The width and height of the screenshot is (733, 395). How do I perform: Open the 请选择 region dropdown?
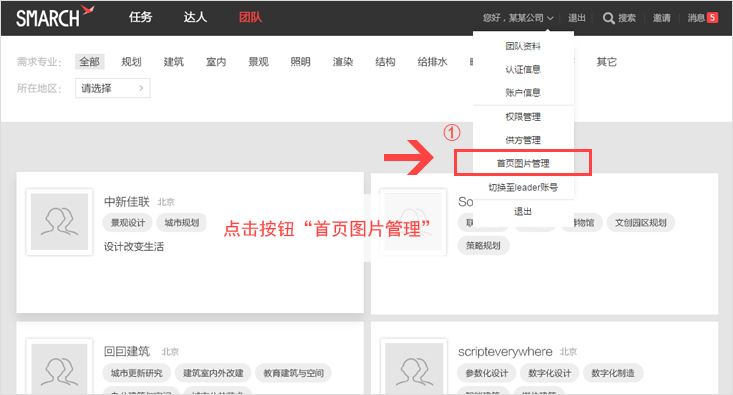tap(113, 88)
